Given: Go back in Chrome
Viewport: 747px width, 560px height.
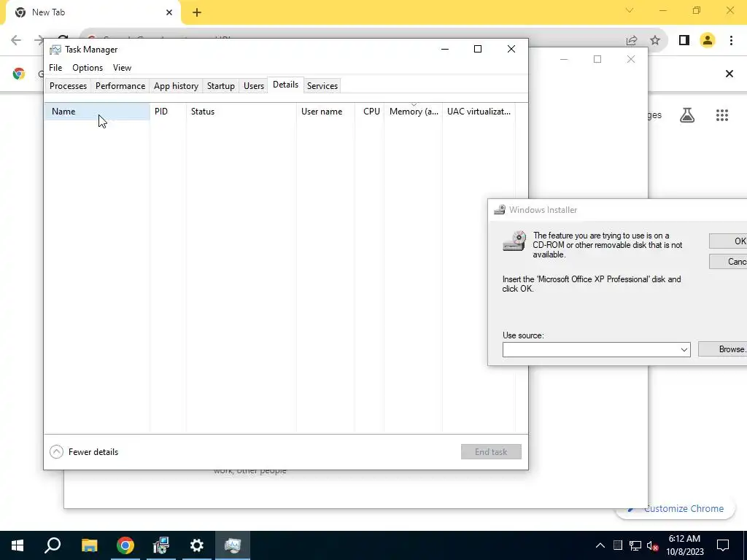Looking at the screenshot, I should pyautogui.click(x=16, y=41).
